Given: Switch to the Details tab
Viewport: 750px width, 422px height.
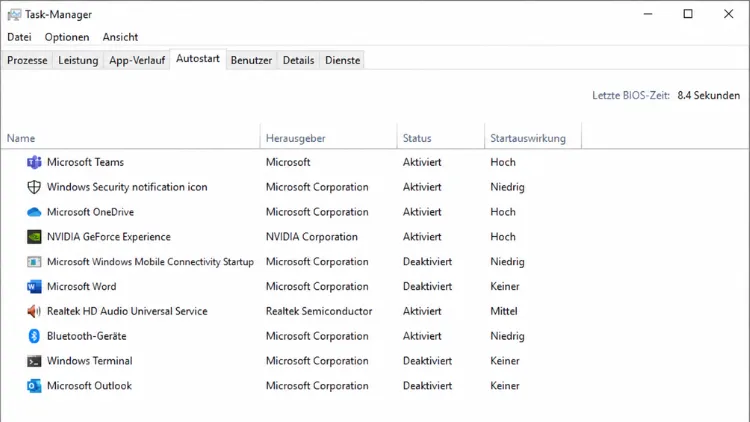Looking at the screenshot, I should [x=298, y=60].
